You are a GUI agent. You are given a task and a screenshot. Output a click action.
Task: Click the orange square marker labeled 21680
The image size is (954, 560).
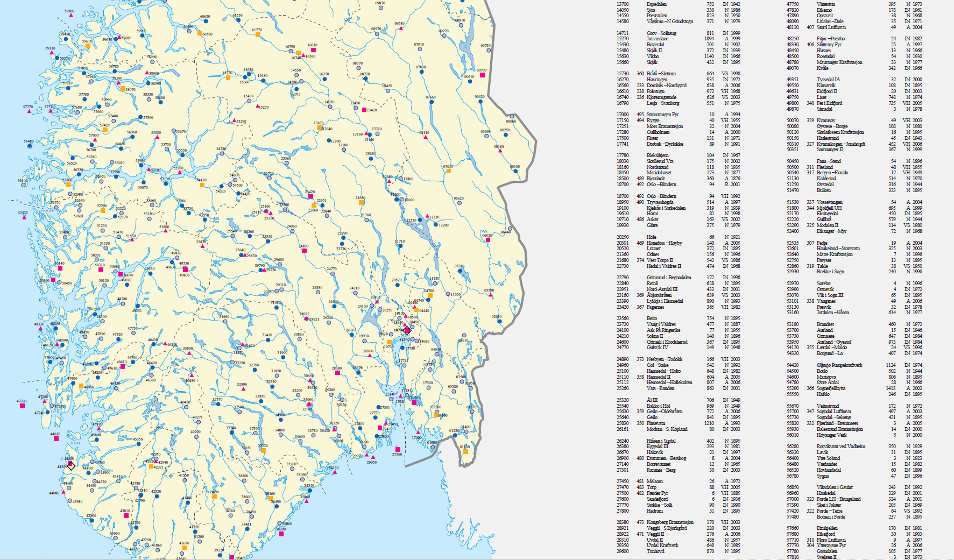(362, 203)
